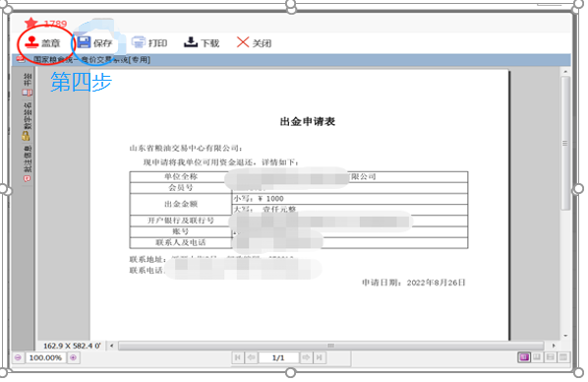Screen dimensions: 588x382
Task: Click the red 盖章 stamp icon
Action: 32,42
